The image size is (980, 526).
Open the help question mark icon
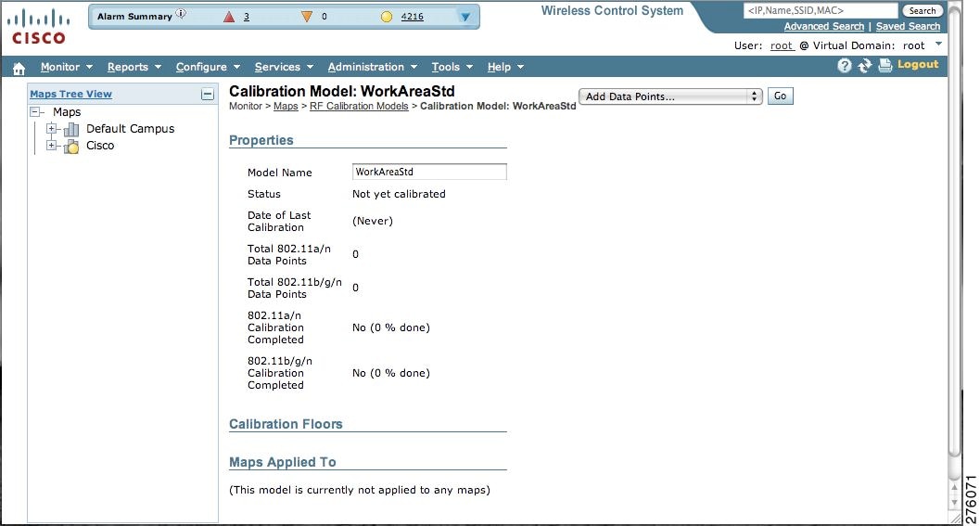(x=845, y=66)
